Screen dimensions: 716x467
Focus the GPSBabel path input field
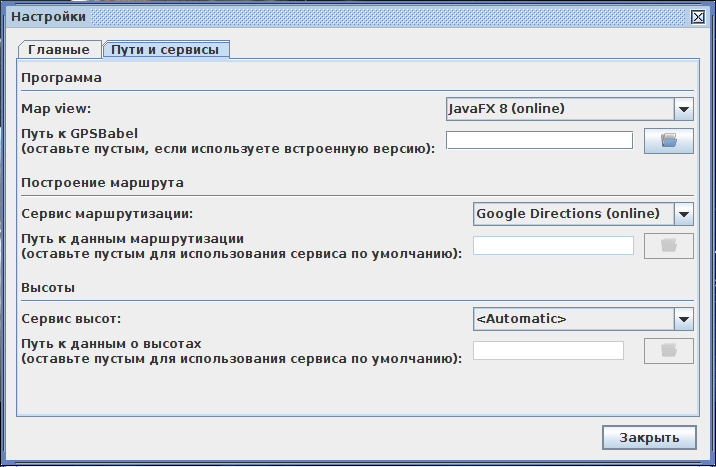(x=539, y=140)
